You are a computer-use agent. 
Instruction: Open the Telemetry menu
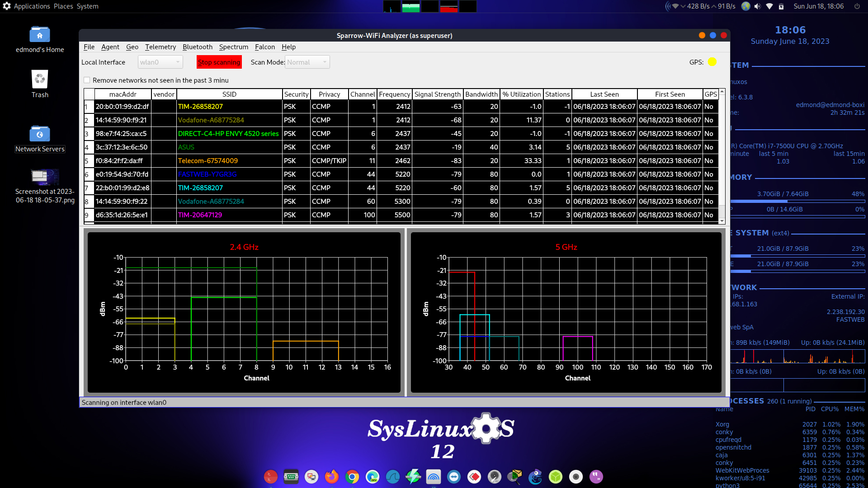click(160, 47)
